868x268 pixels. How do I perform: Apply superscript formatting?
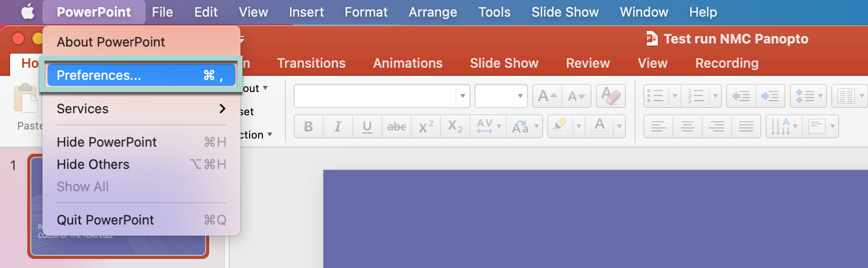pos(425,126)
